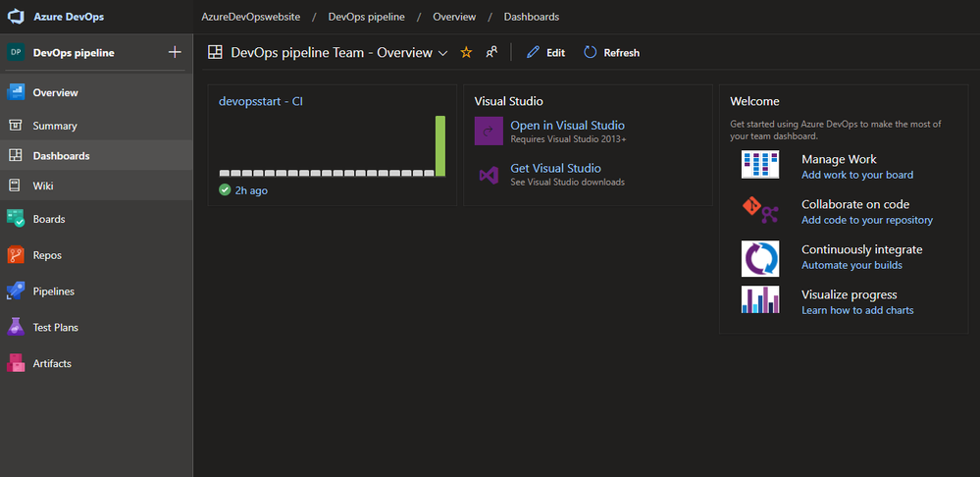Click the Wiki icon in the sidebar
980x477 pixels.
pyautogui.click(x=16, y=185)
